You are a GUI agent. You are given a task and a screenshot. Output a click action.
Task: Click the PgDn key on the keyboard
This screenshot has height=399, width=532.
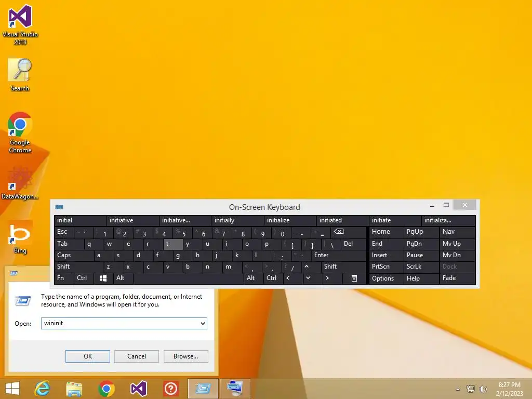pos(421,244)
